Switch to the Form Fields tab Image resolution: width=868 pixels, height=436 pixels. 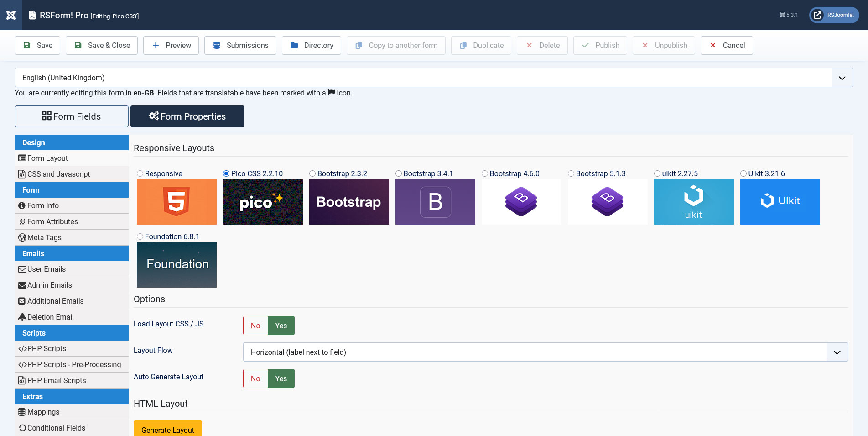tap(72, 116)
